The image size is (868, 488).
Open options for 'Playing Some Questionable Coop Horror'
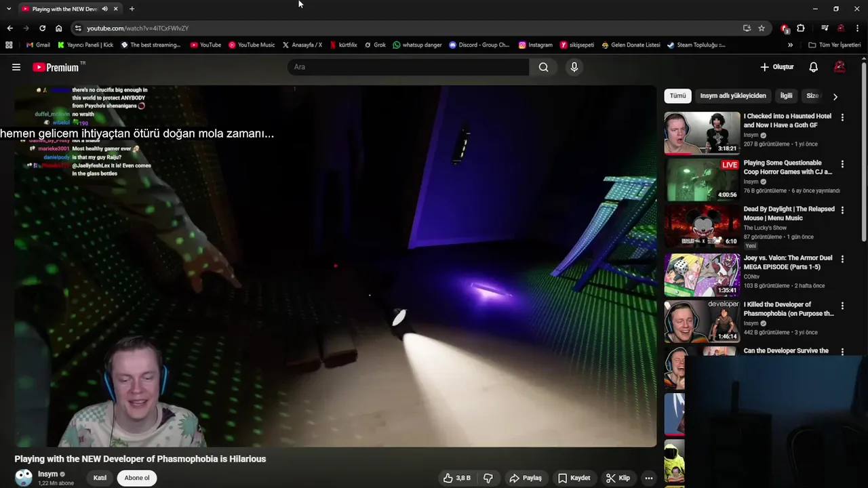[x=842, y=164]
